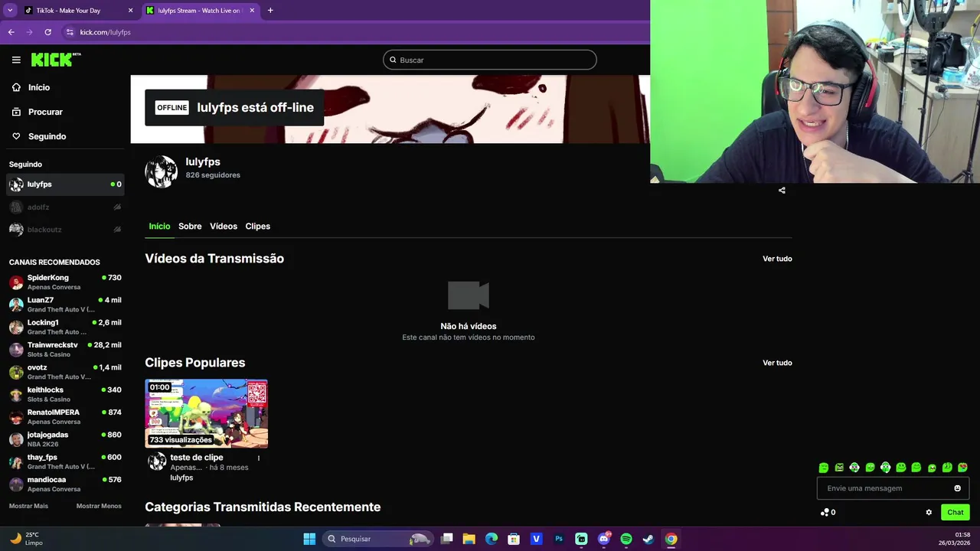The width and height of the screenshot is (980, 551).
Task: Open the browser tab search dropdown
Action: [10, 11]
